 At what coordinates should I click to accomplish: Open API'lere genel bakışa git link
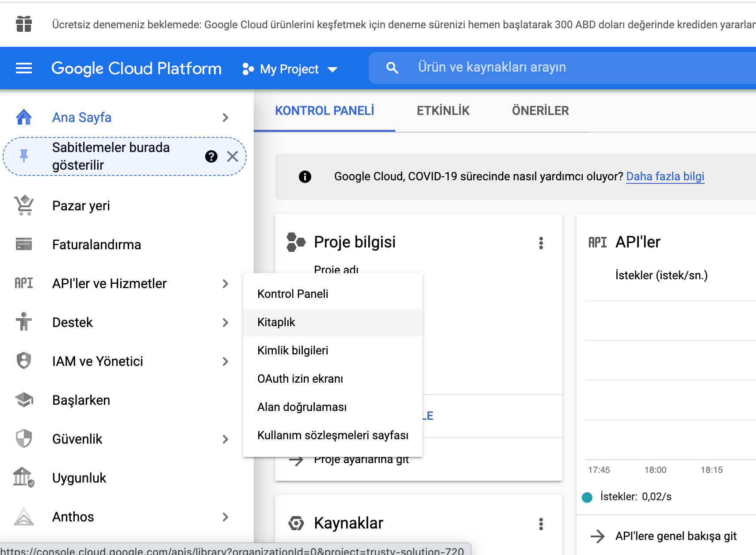(x=676, y=536)
